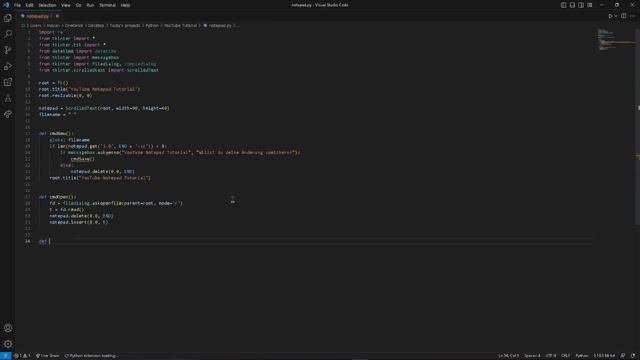Viewport: 640px width, 360px height.
Task: Open the Terminal menu
Action: tap(107, 5)
